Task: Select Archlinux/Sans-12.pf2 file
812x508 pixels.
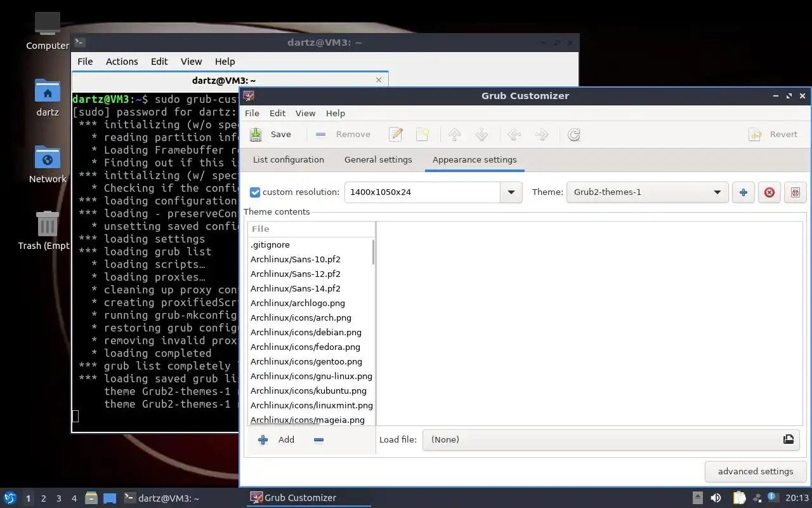Action: [310, 274]
